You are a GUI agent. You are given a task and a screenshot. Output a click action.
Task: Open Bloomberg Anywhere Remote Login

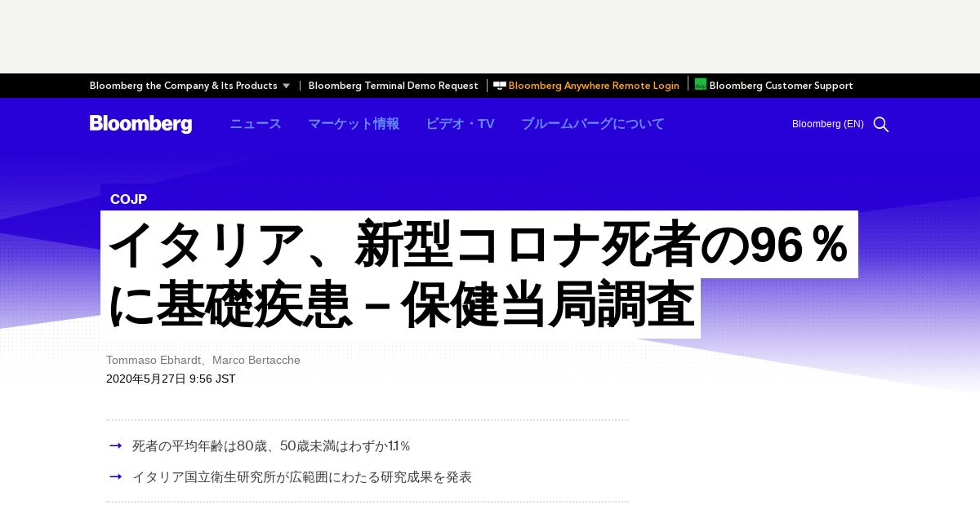pos(594,86)
